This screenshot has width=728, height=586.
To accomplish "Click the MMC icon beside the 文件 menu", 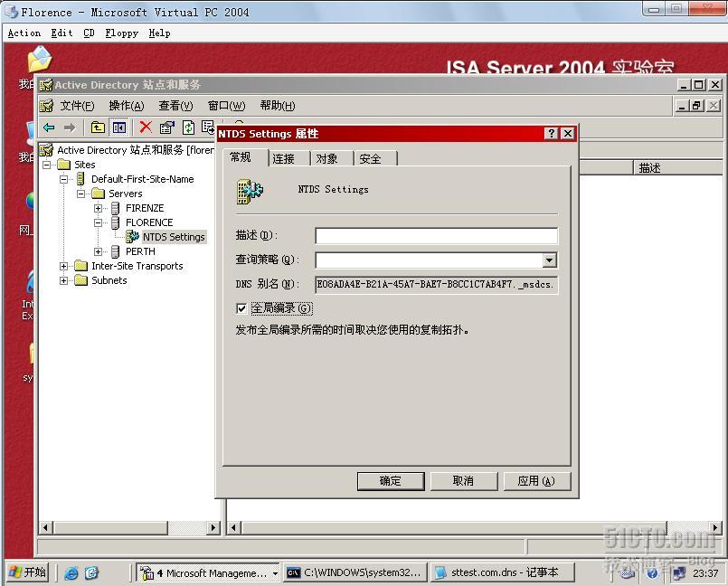I will click(x=46, y=106).
